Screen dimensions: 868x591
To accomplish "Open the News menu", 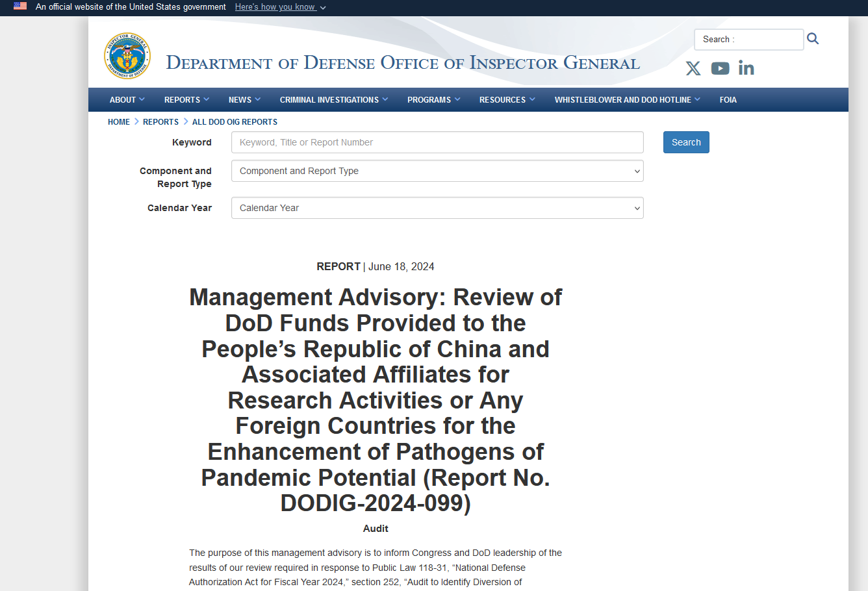I will pyautogui.click(x=244, y=99).
